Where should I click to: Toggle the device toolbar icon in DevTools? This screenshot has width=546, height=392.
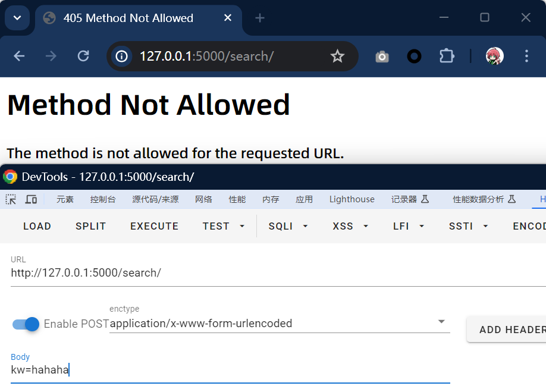31,199
